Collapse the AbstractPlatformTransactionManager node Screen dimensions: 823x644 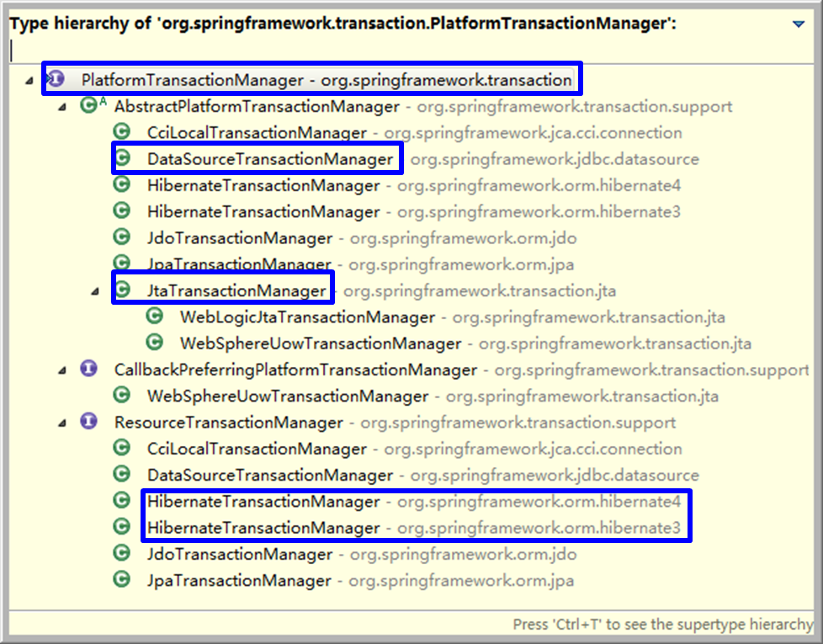(62, 107)
